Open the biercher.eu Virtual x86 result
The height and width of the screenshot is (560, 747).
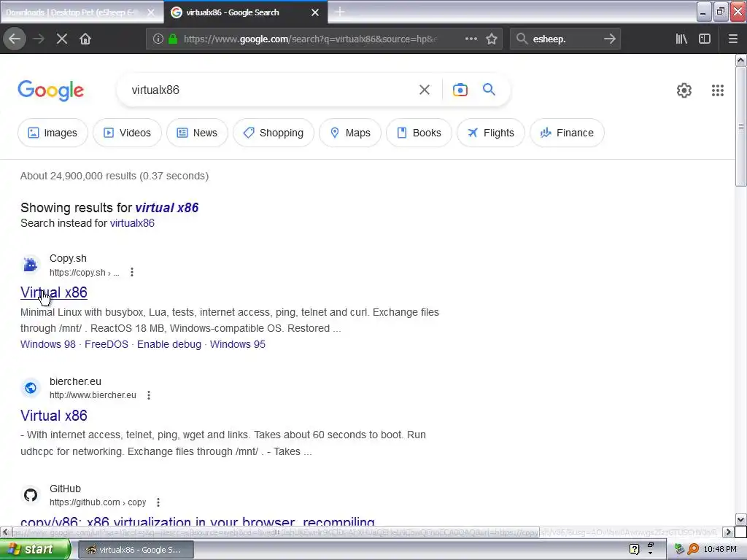pyautogui.click(x=54, y=415)
